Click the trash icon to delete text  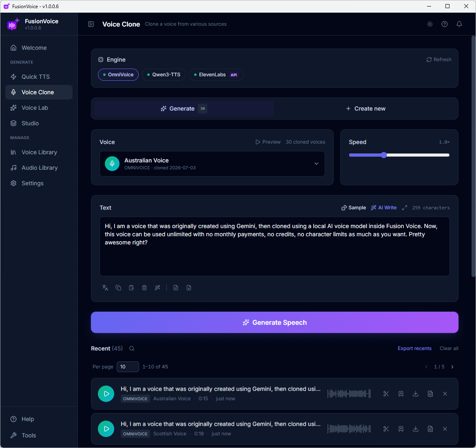point(144,288)
